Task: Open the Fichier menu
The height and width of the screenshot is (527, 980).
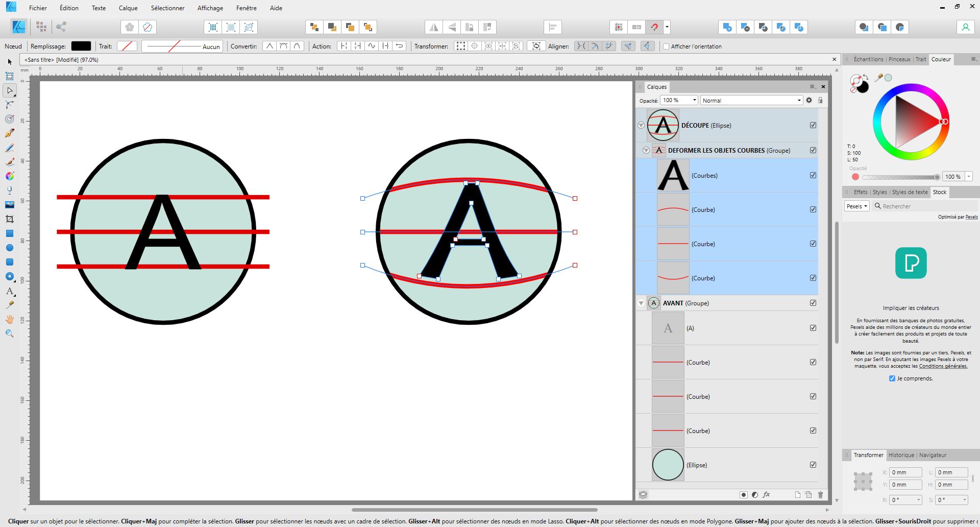Action: [38, 8]
